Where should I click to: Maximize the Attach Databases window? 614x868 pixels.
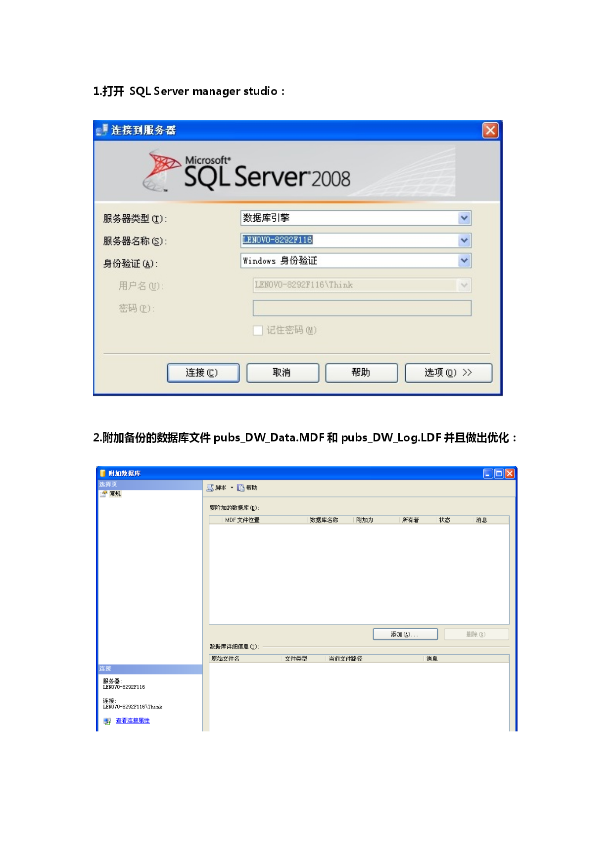point(499,474)
